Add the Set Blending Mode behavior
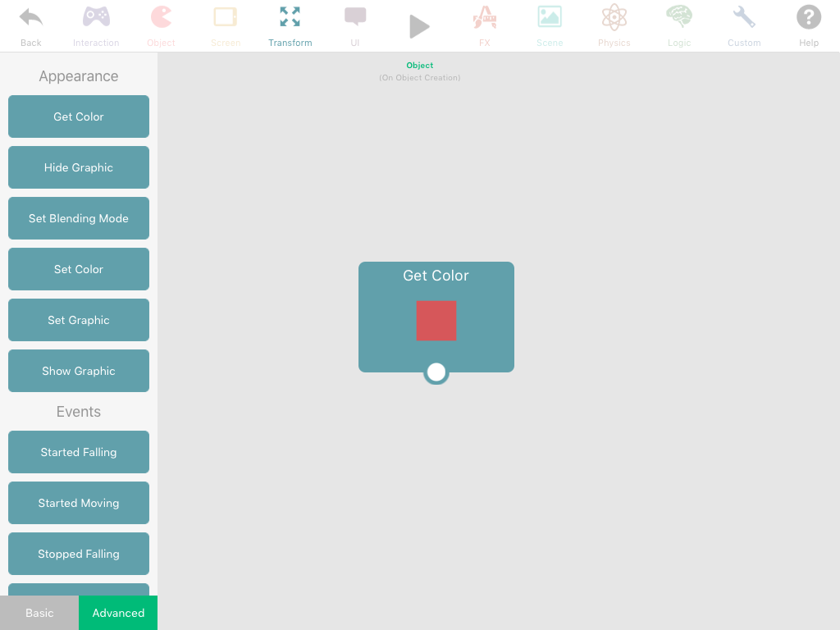 click(79, 218)
